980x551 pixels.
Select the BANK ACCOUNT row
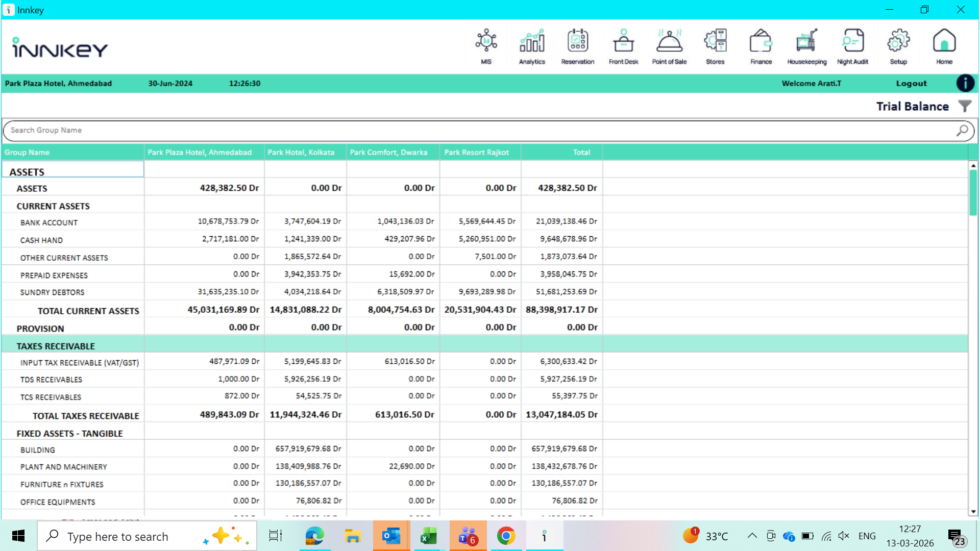(485, 222)
